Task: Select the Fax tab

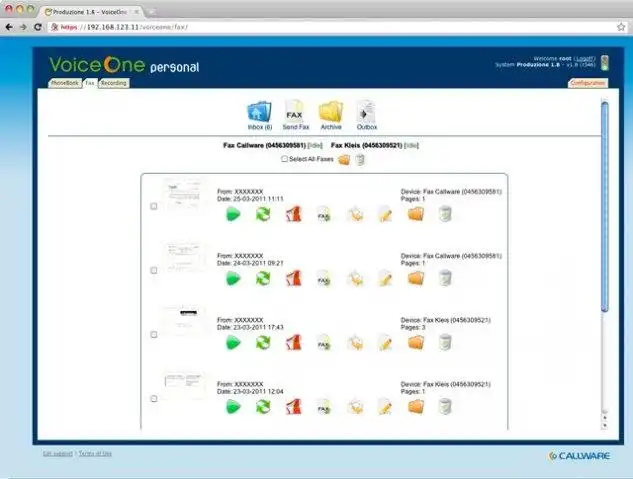Action: coord(90,83)
